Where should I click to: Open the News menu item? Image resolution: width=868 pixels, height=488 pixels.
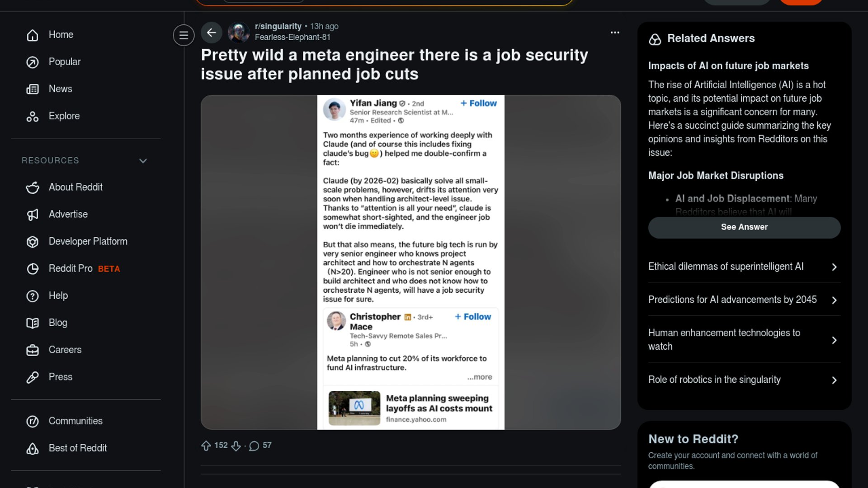(60, 89)
